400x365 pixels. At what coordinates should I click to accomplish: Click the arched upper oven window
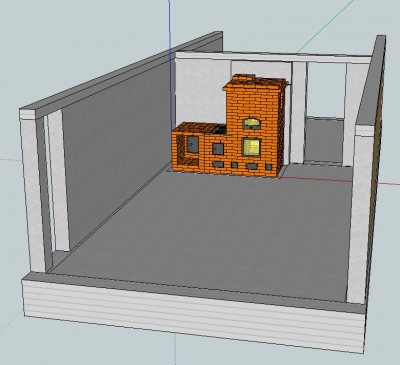point(252,124)
